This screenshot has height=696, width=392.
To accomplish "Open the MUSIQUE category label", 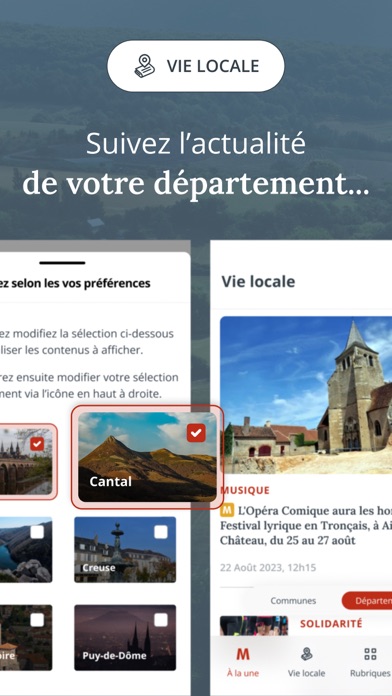I will click(x=245, y=490).
